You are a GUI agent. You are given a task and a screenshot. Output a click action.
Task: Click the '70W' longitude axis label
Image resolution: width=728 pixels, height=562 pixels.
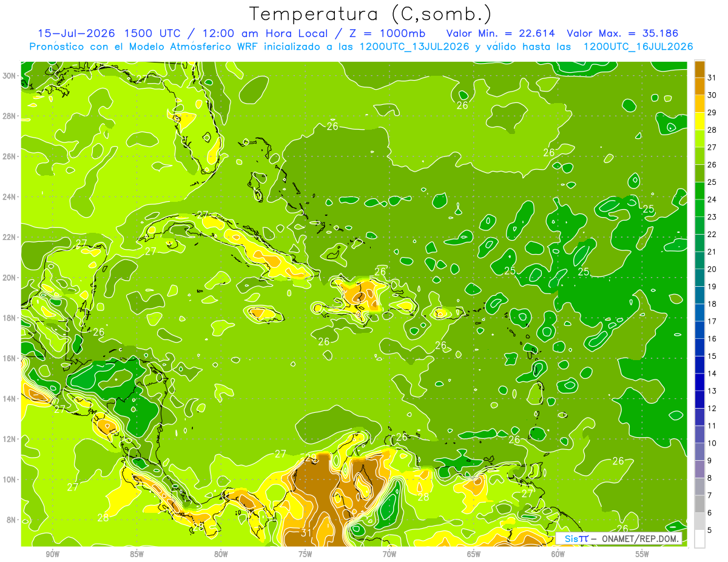pyautogui.click(x=389, y=554)
